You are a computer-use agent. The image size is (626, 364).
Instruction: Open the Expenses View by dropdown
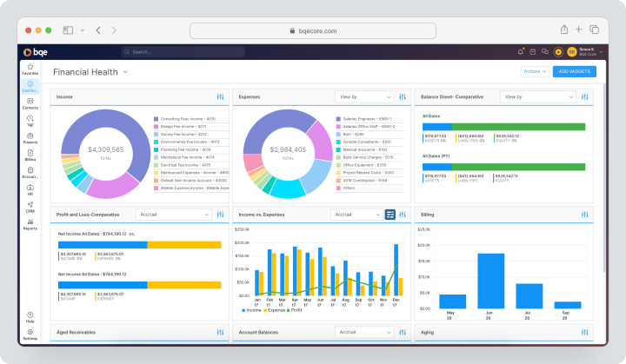(364, 97)
